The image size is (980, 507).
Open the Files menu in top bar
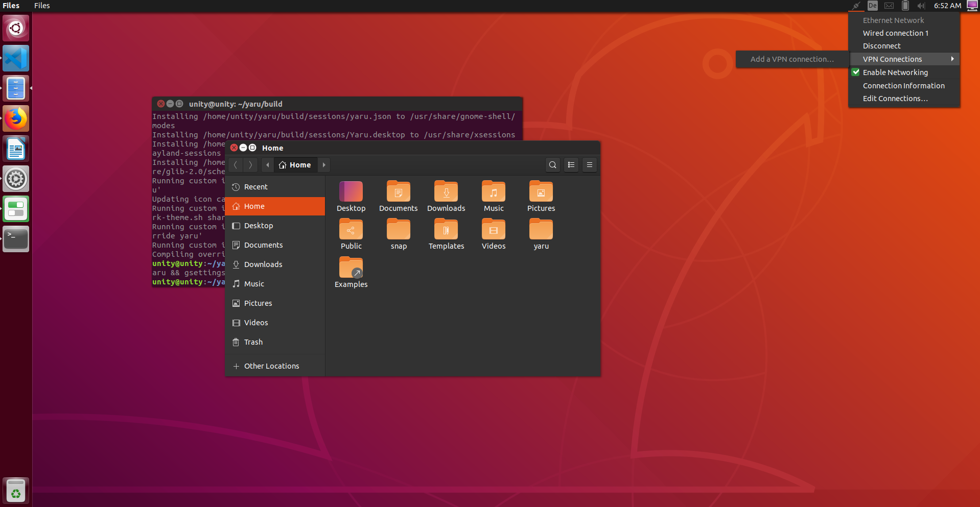tap(42, 6)
